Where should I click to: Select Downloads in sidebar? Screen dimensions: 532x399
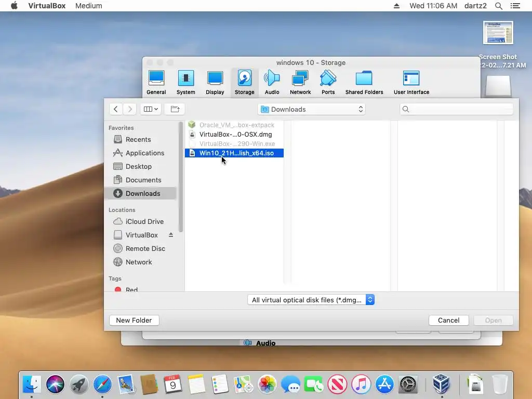click(140, 193)
